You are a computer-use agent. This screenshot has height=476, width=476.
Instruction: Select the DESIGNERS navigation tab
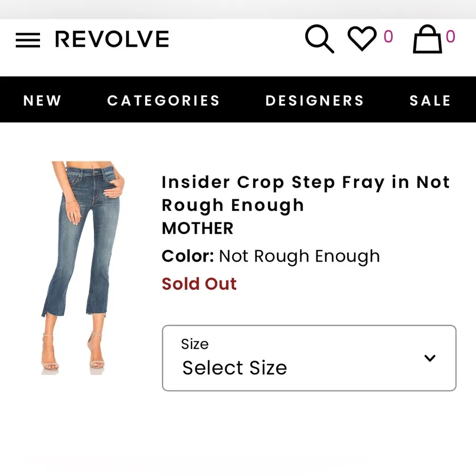tap(314, 100)
